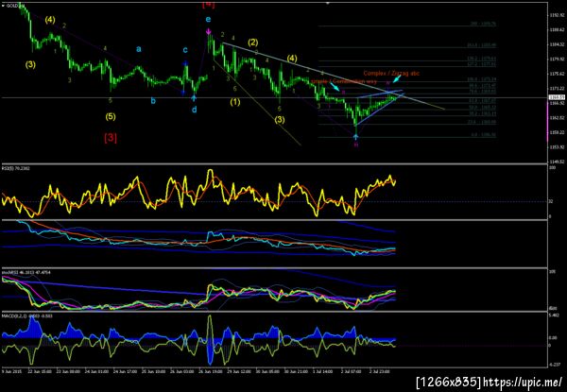Select the chart shift triangle marker on top border

(x=328, y=3)
